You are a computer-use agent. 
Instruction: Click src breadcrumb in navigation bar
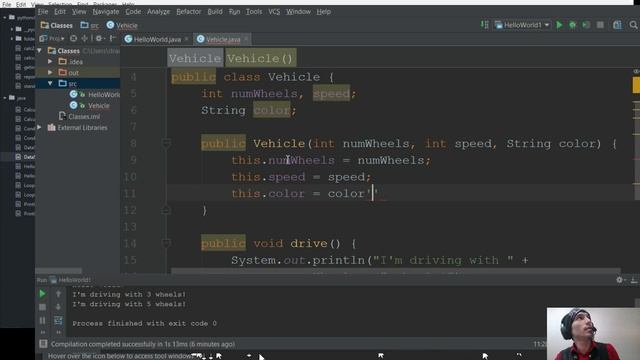coord(90,25)
